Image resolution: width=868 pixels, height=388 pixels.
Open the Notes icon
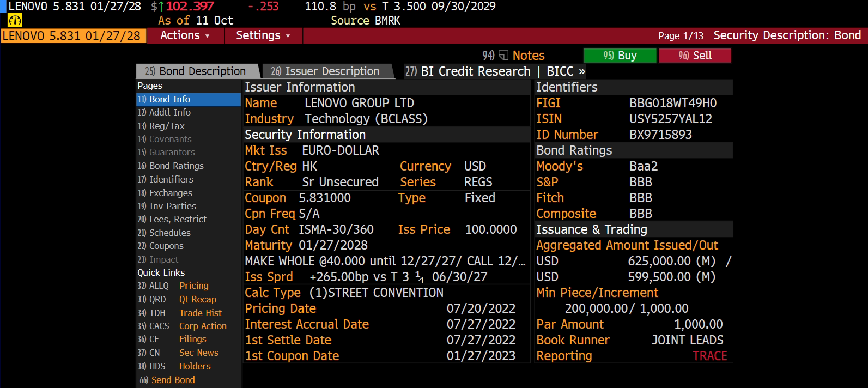tap(503, 56)
